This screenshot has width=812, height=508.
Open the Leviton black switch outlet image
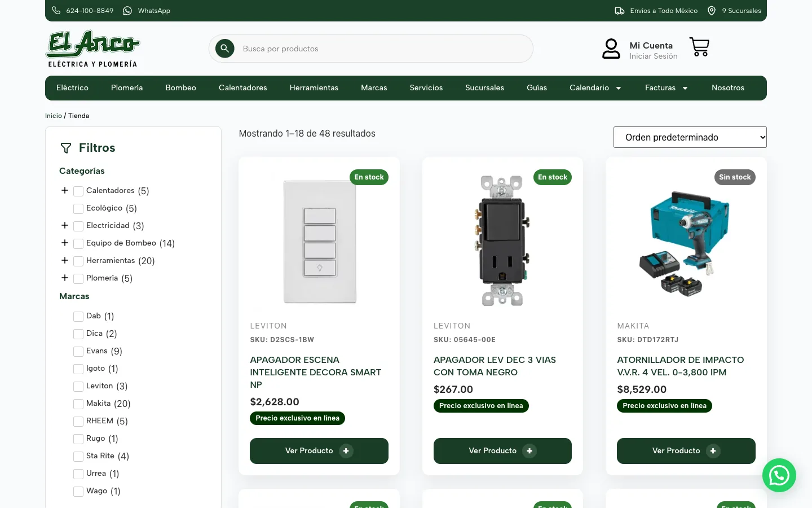pyautogui.click(x=502, y=240)
